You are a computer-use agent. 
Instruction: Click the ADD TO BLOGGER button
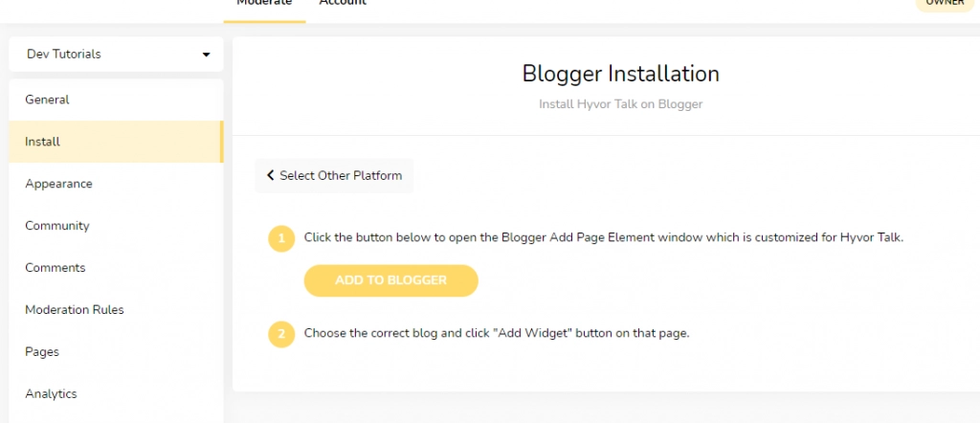(x=390, y=280)
